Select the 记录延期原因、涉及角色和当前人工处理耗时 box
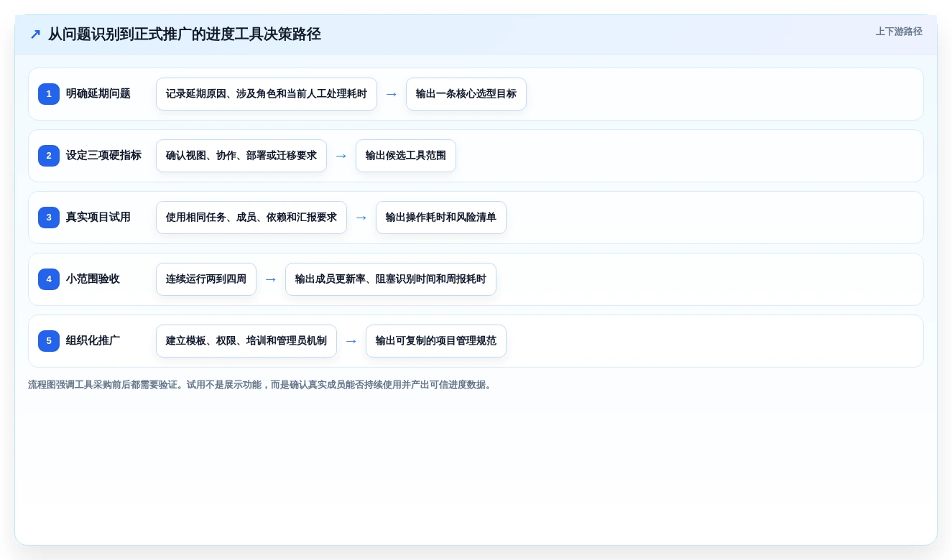 coord(267,94)
